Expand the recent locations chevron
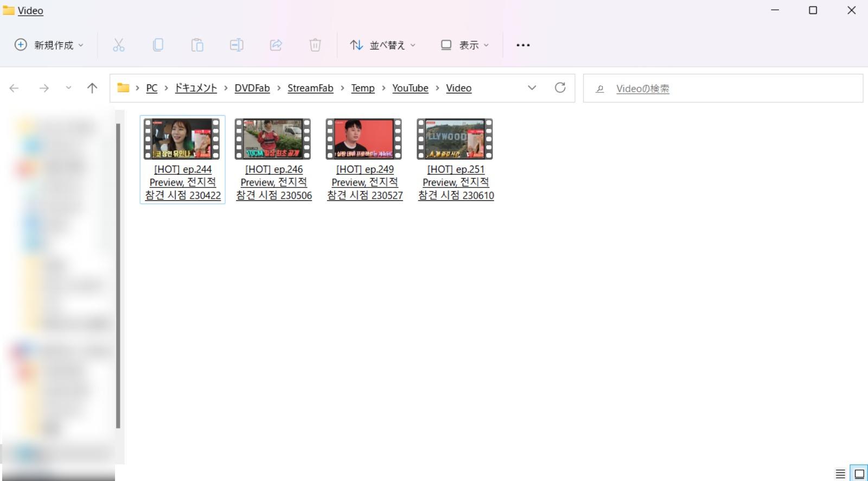Screen dimensions: 868x481 coord(68,88)
